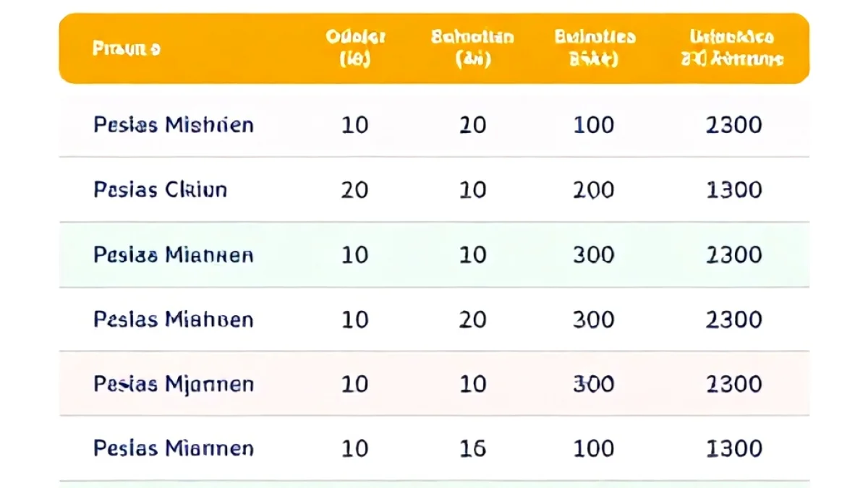Click the Pesias Mjannen row name
Image resolution: width=868 pixels, height=488 pixels.
click(174, 383)
